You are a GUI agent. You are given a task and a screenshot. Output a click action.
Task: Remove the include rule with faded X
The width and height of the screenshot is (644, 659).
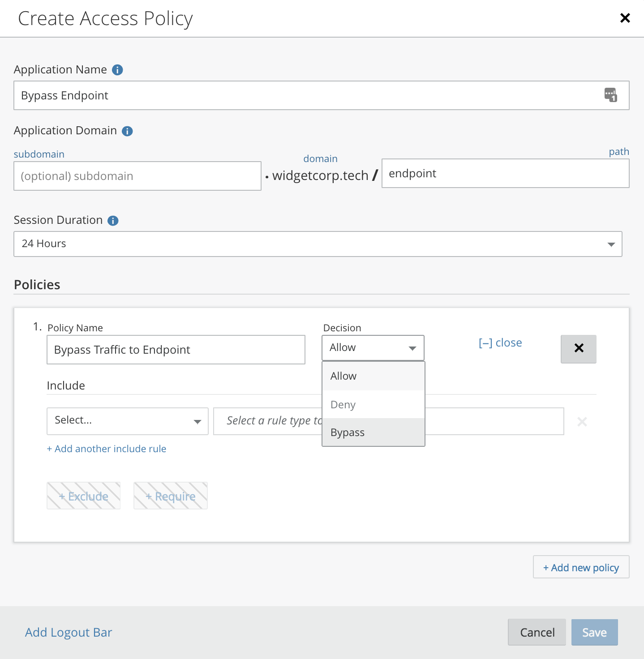point(582,421)
